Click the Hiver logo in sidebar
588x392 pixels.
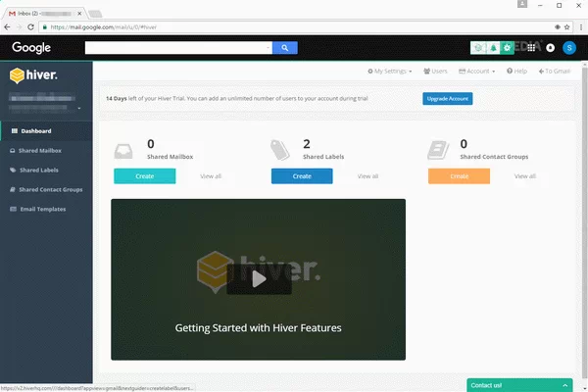click(x=35, y=75)
